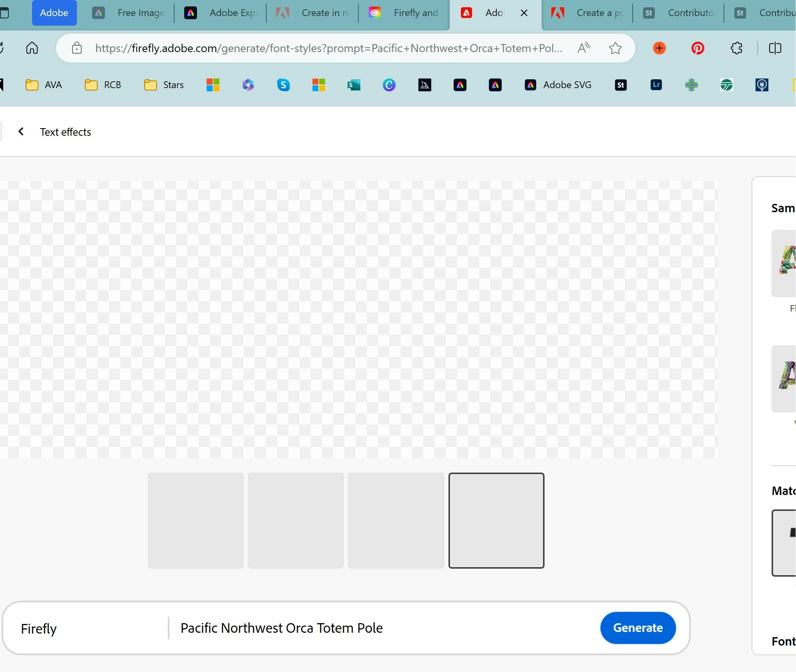This screenshot has height=672, width=796.
Task: Open the browser Extensions puzzle icon
Action: (736, 48)
